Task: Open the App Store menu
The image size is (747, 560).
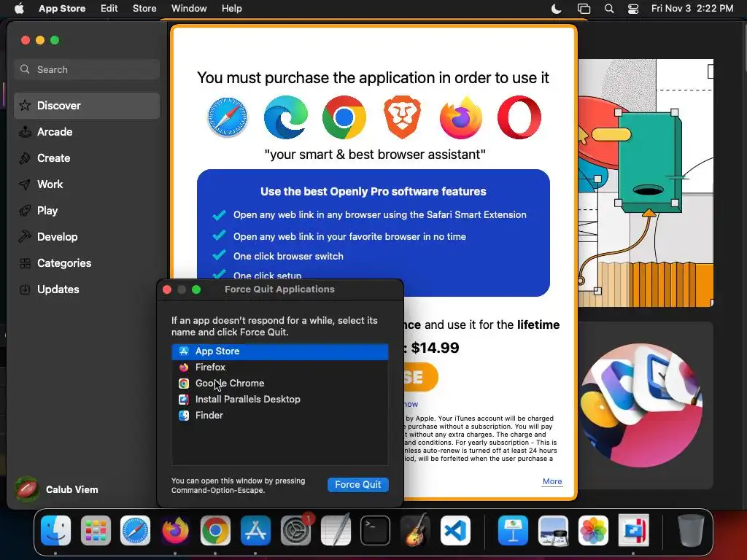Action: 62,8
